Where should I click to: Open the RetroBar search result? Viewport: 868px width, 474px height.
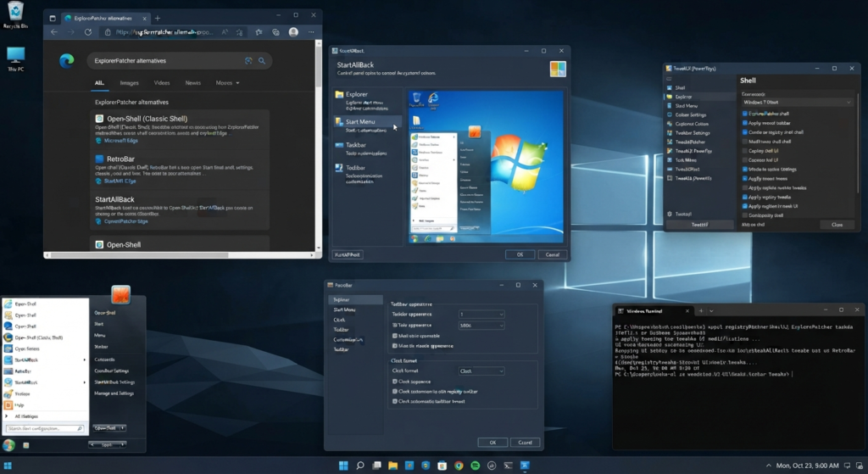(x=120, y=159)
